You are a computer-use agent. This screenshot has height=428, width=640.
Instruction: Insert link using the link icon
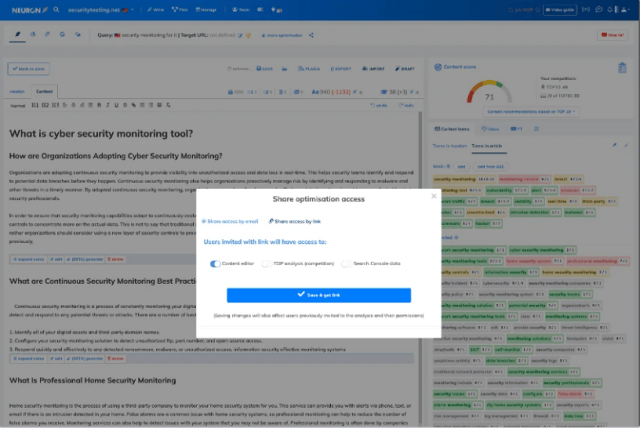tap(133, 105)
